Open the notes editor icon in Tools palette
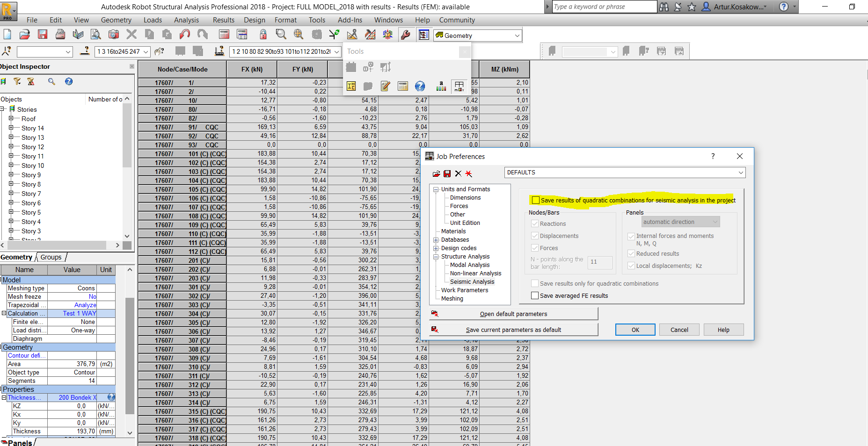868x446 pixels. pyautogui.click(x=385, y=86)
